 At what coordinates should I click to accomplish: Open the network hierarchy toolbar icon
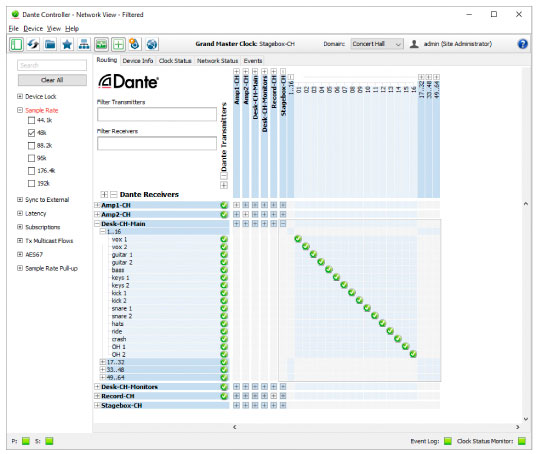[x=84, y=44]
